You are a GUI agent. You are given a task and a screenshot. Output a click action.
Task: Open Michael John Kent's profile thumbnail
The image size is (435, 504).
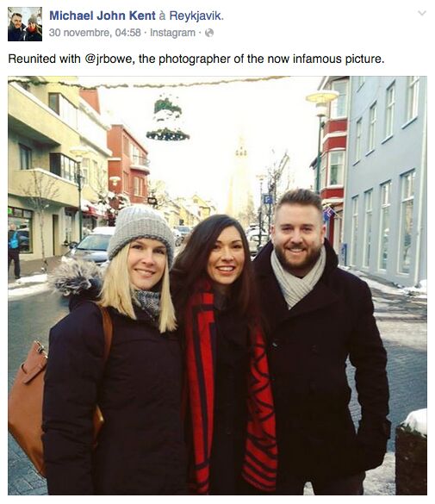tap(25, 24)
